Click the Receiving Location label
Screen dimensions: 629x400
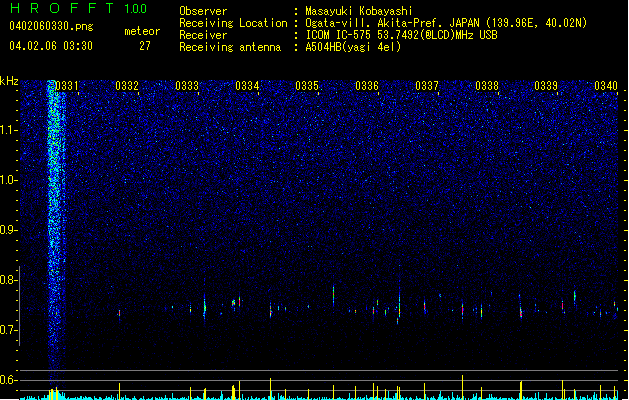pos(233,23)
